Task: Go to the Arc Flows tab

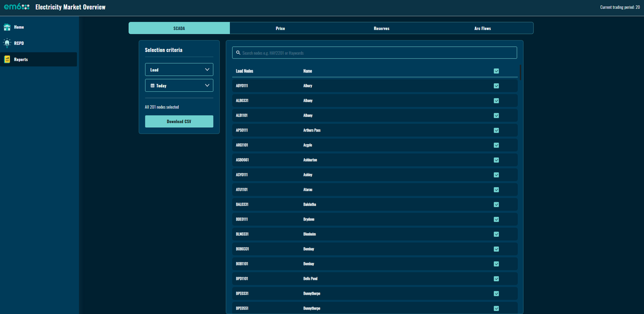Action: tap(482, 28)
